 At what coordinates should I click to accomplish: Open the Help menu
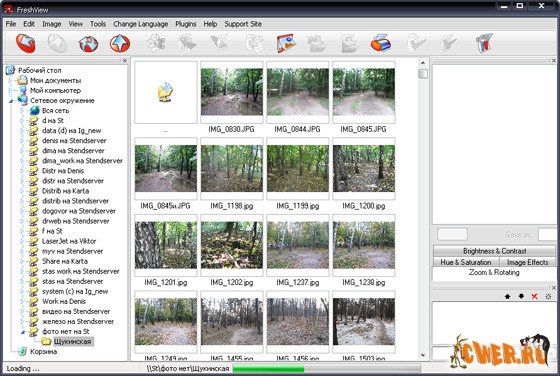point(210,24)
